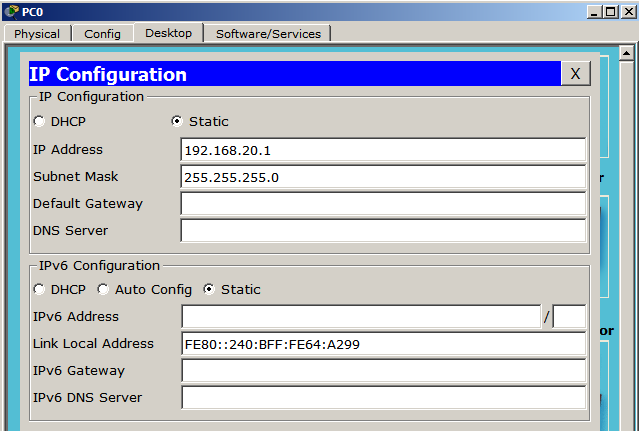Select the Desktop tab
This screenshot has height=431, width=639.
click(168, 33)
